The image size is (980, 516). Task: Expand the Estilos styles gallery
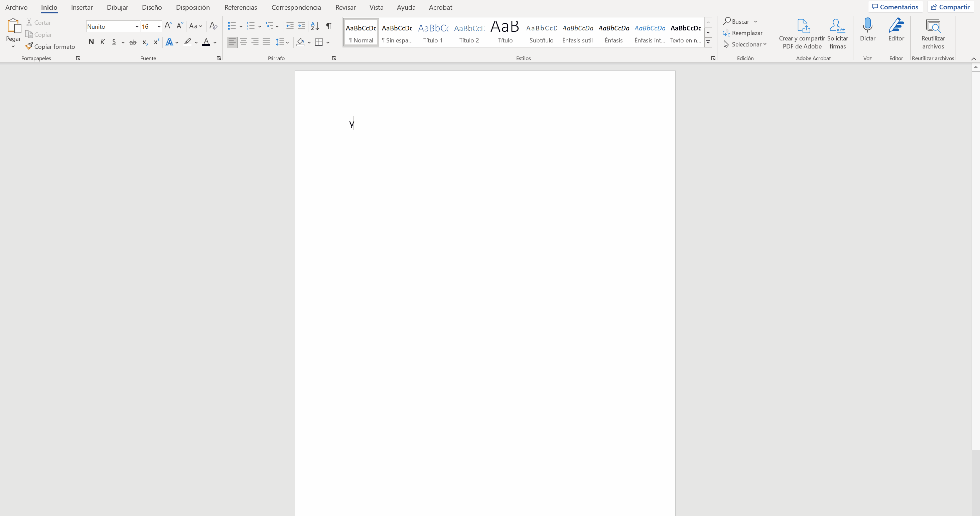point(708,44)
